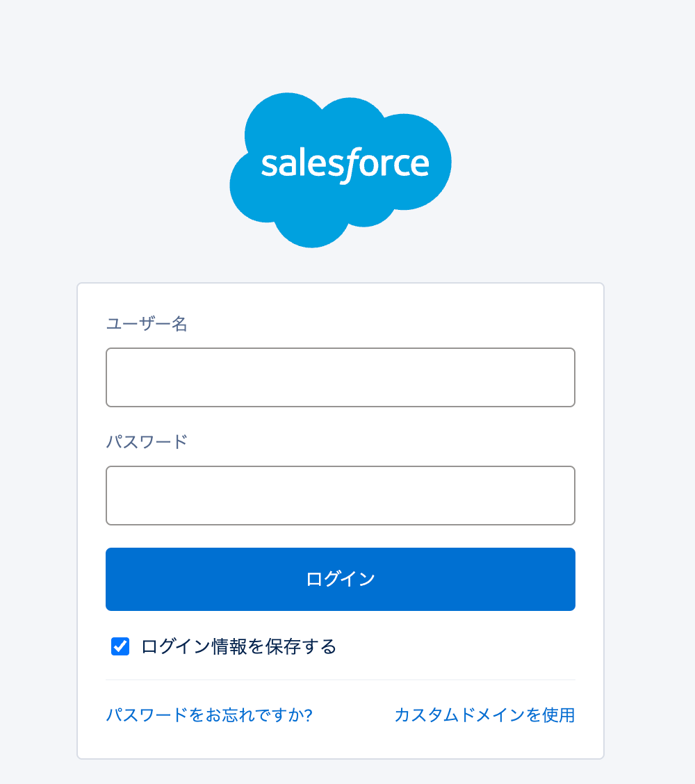Select the forgot password link at bottom left
Viewport: 695px width, 784px height.
[x=209, y=715]
